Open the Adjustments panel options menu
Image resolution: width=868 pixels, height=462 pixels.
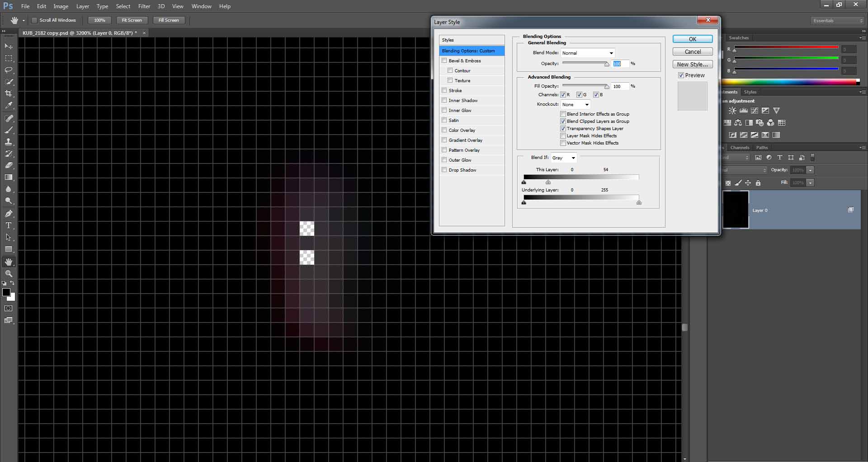click(x=863, y=92)
